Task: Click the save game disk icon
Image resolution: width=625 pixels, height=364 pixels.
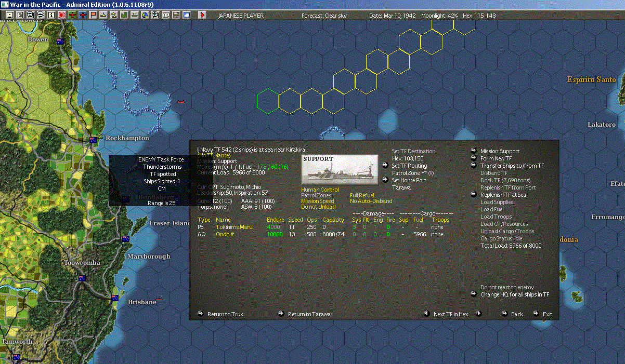Action: [9, 15]
